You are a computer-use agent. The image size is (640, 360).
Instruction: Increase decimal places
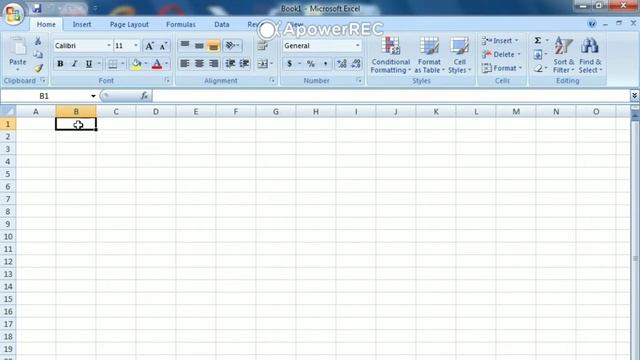[x=342, y=64]
